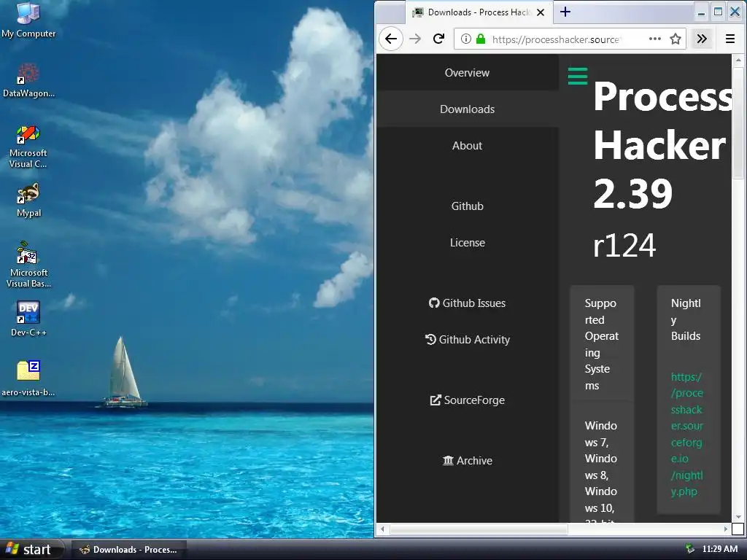
Task: Click the horizontal scrollbar right arrow
Action: tap(726, 529)
